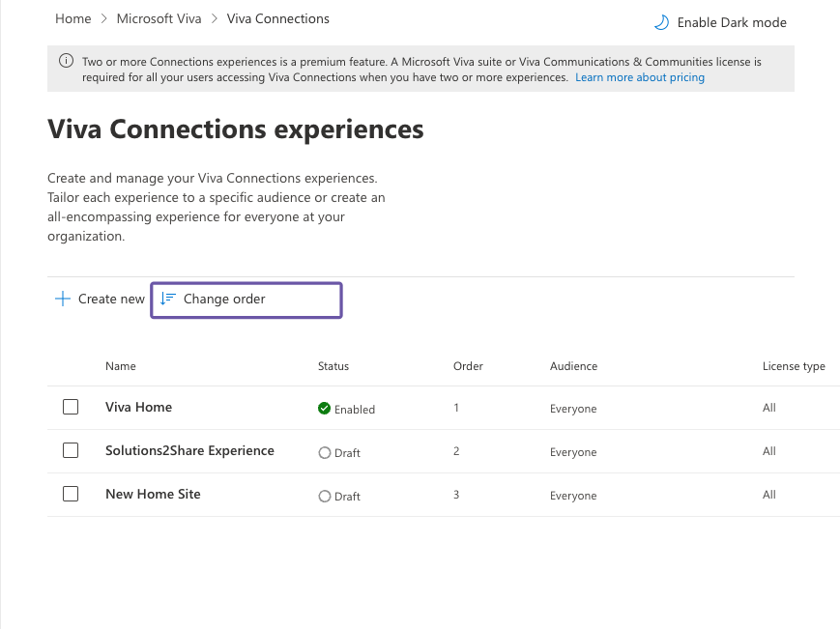Click All license type for Solutions2Share

(x=768, y=451)
